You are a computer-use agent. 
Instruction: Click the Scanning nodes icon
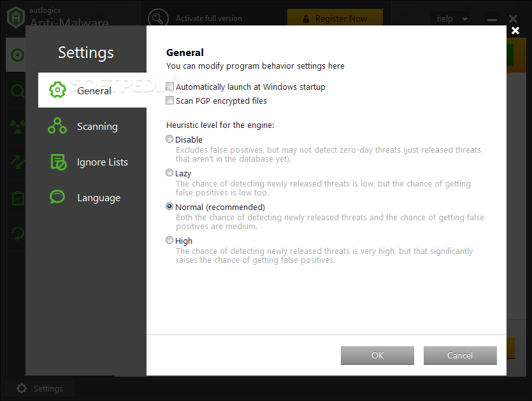(57, 126)
